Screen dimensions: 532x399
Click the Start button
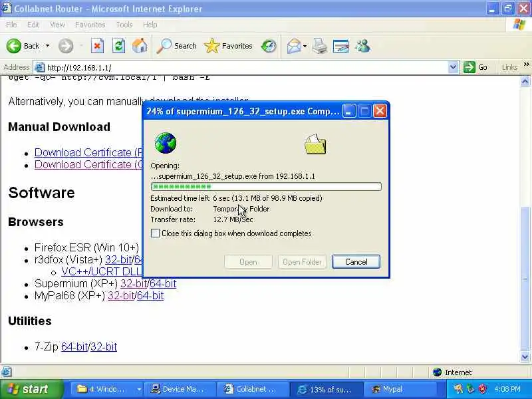(x=31, y=389)
